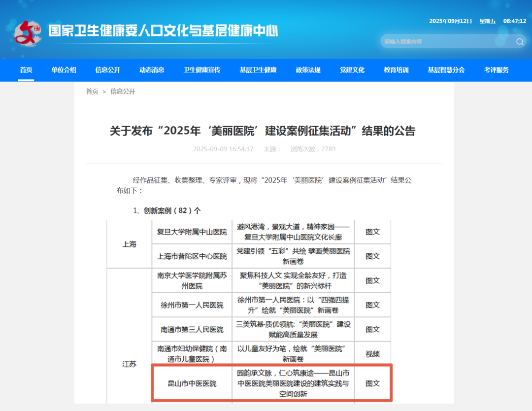Go to 基层智慧分会 page
Image resolution: width=532 pixels, height=411 pixels.
[x=446, y=70]
